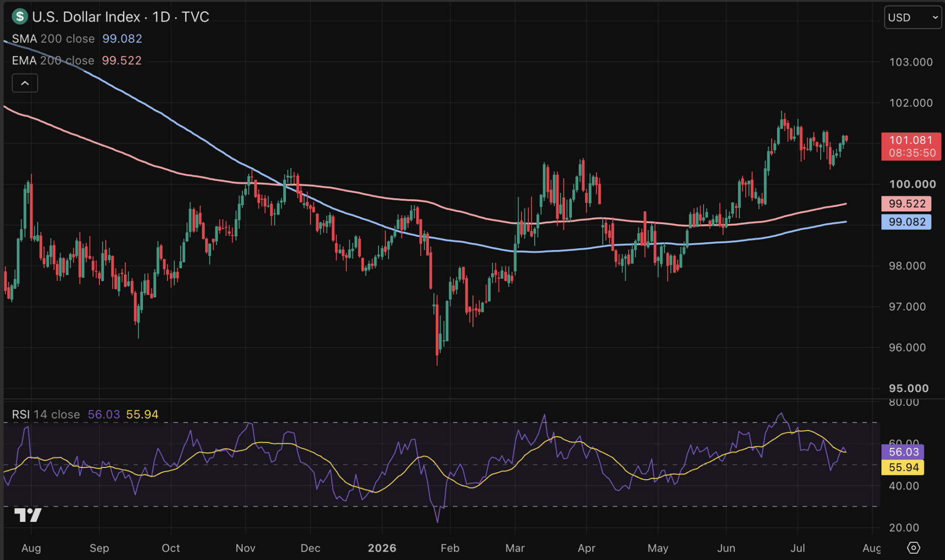This screenshot has width=945, height=560.
Task: Open the USD currency dropdown
Action: 913,18
